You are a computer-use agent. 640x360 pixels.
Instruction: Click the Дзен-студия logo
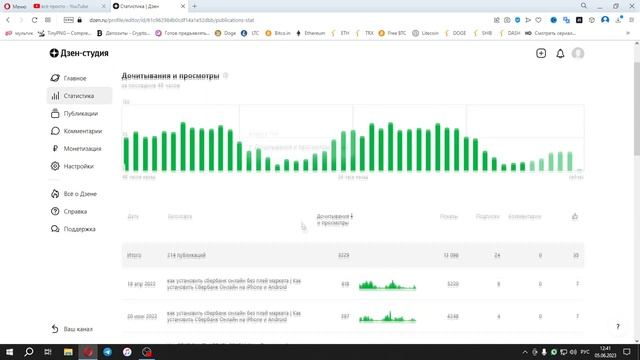point(79,53)
